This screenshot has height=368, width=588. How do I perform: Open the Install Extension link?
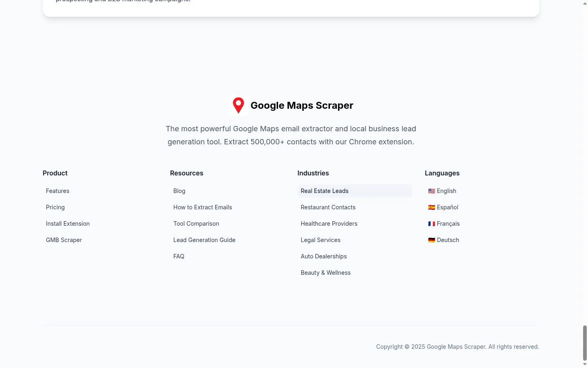68,224
